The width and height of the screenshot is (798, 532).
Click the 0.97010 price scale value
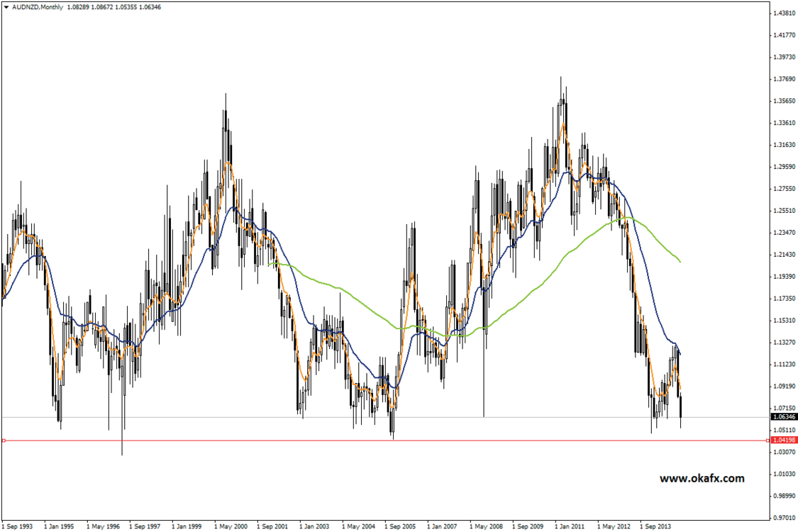tap(784, 518)
